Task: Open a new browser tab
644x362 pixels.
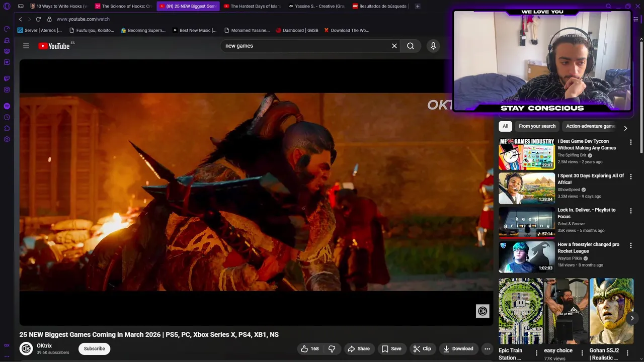Action: coord(418,6)
